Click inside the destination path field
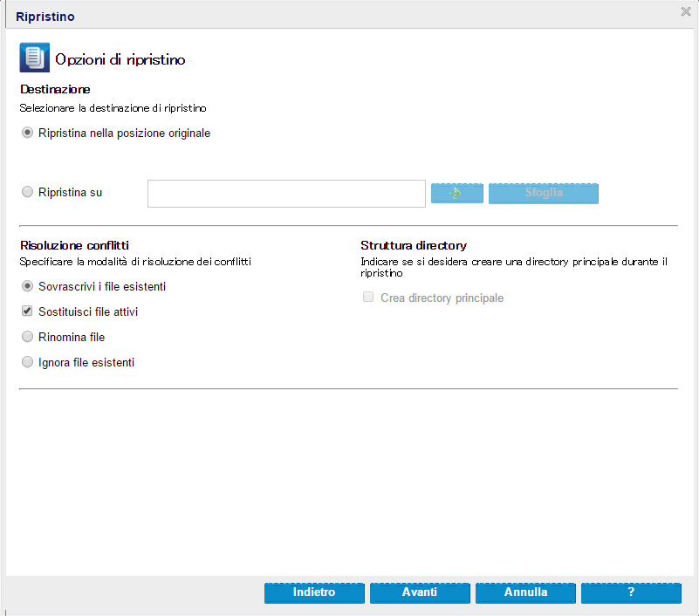Image resolution: width=699 pixels, height=616 pixels. (x=286, y=193)
